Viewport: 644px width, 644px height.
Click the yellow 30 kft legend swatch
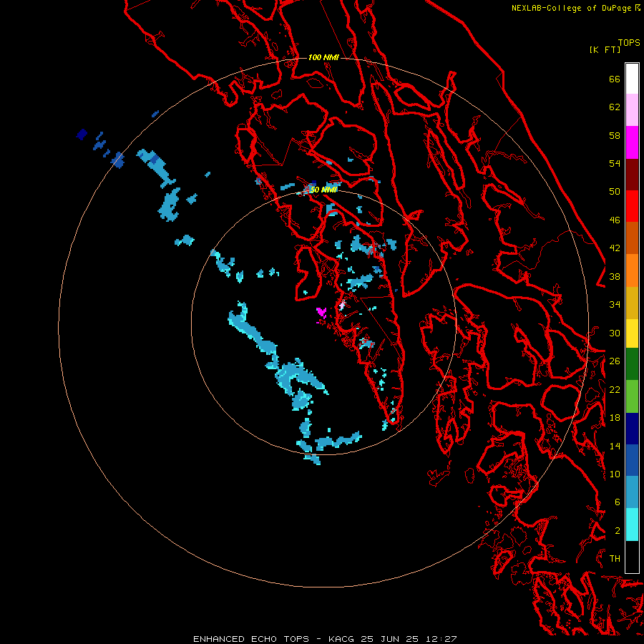[632, 333]
